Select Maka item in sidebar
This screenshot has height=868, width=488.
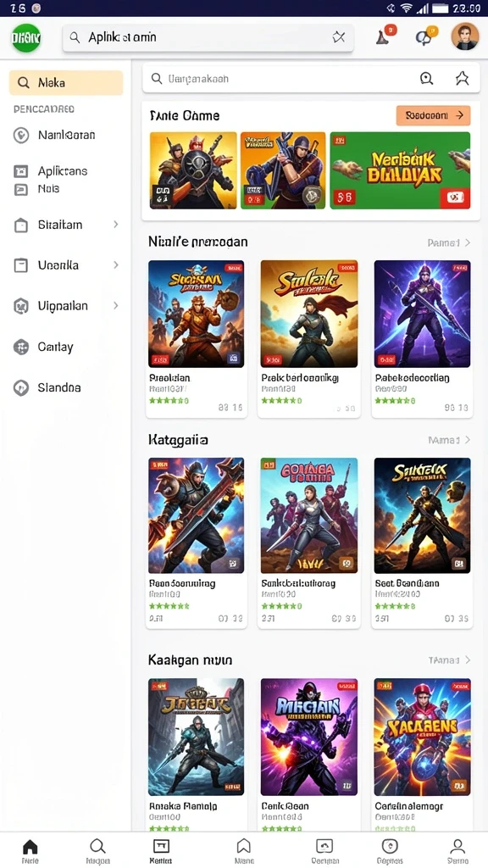click(x=66, y=83)
